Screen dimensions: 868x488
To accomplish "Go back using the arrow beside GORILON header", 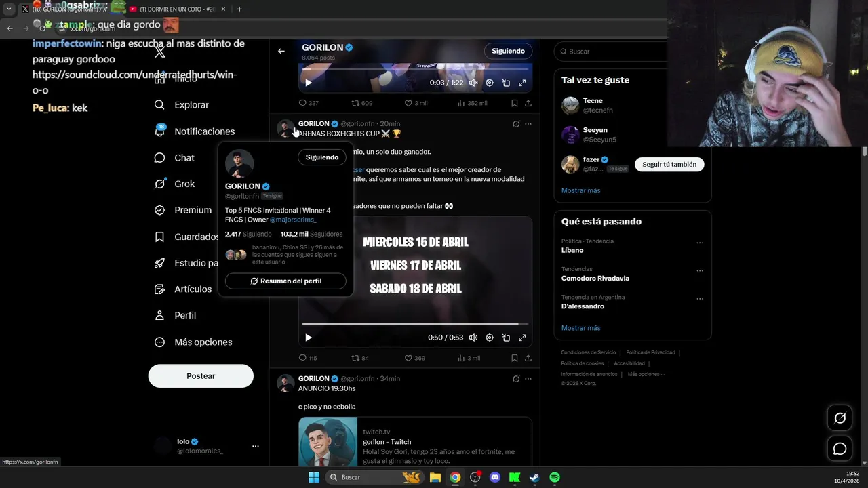I will point(281,51).
